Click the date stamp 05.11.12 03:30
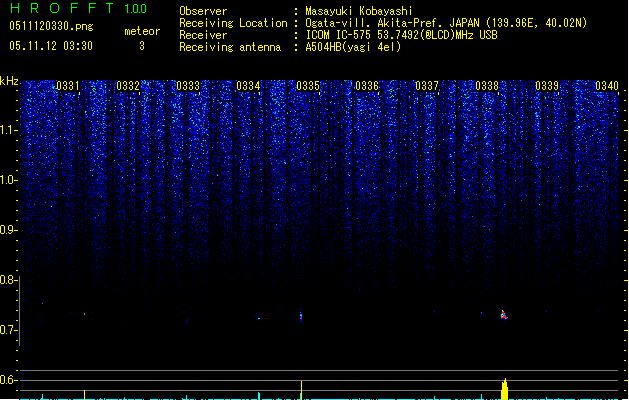This screenshot has height=400, width=629. pos(51,46)
